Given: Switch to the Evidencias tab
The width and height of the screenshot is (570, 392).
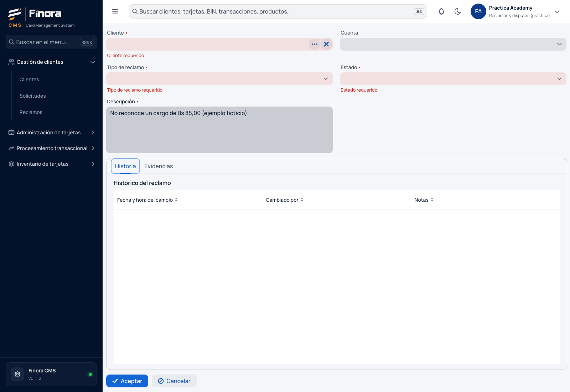Looking at the screenshot, I should 159,166.
